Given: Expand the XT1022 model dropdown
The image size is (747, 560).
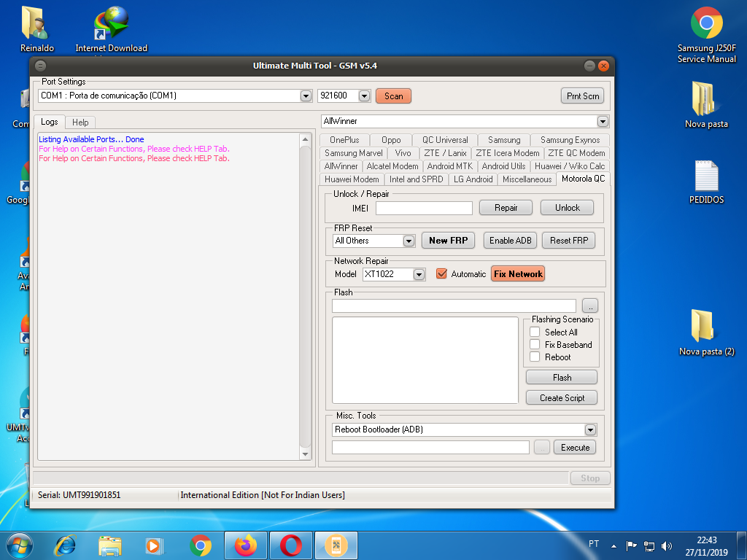Looking at the screenshot, I should pyautogui.click(x=419, y=274).
